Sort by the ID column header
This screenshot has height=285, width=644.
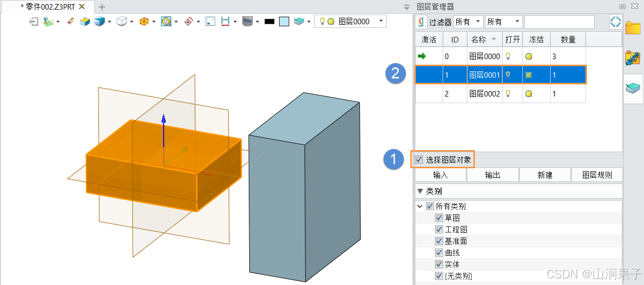pos(455,39)
